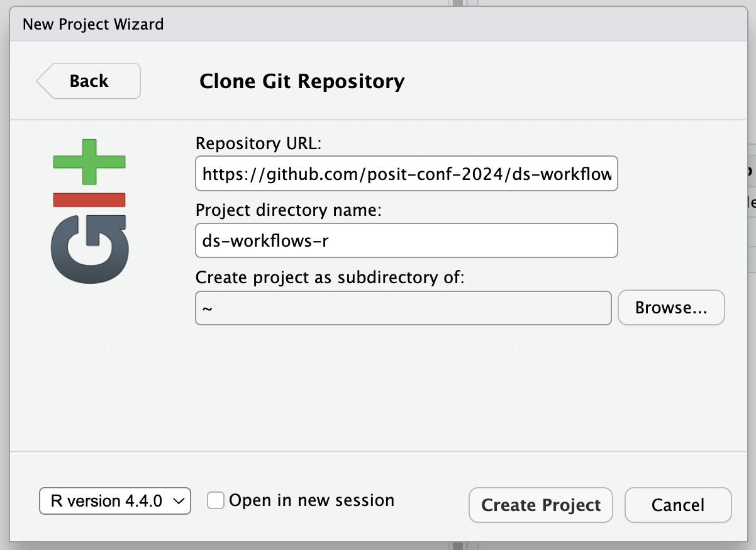The image size is (756, 550).
Task: Click the Create project as subdirectory label
Action: tap(330, 277)
